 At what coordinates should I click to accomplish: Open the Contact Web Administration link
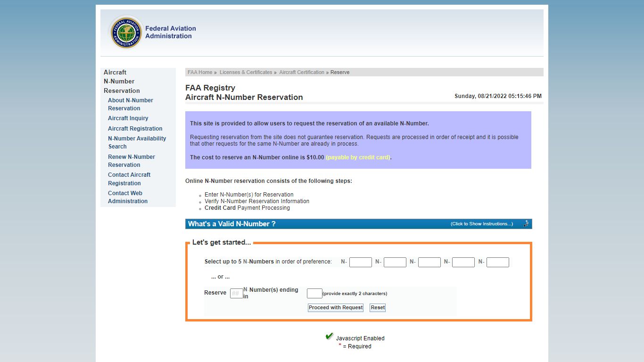pos(128,197)
